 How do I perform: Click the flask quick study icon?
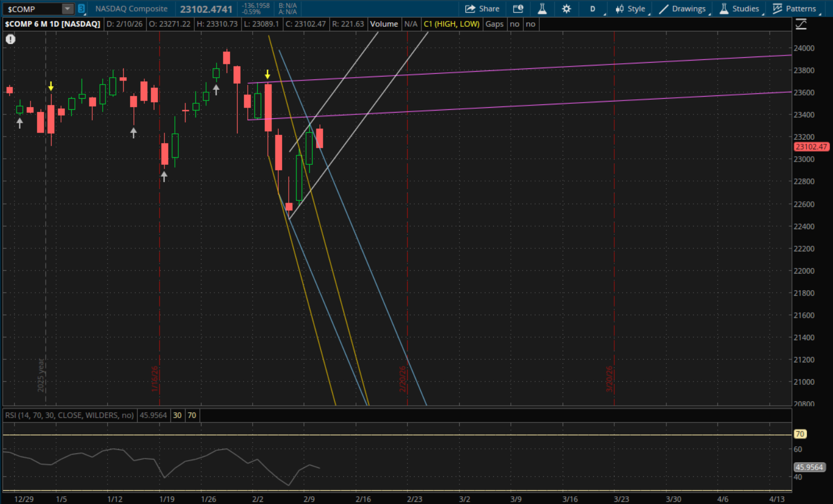(x=542, y=9)
